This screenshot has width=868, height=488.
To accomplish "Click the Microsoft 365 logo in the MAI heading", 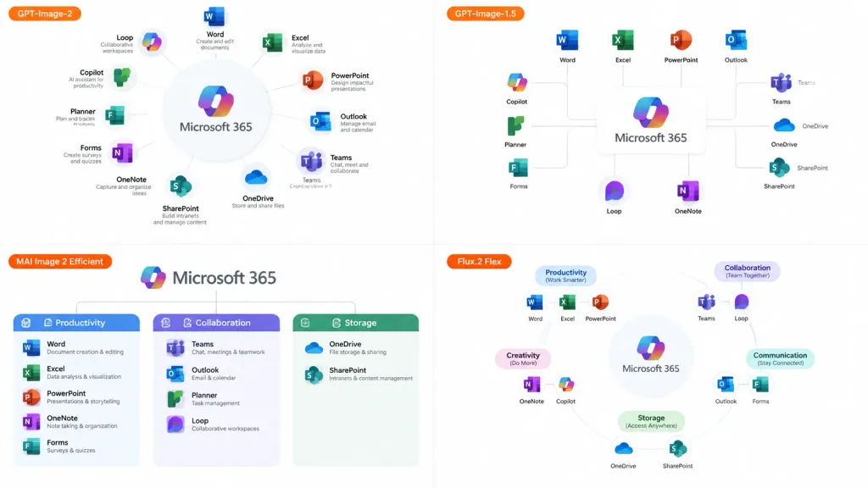I will [153, 277].
